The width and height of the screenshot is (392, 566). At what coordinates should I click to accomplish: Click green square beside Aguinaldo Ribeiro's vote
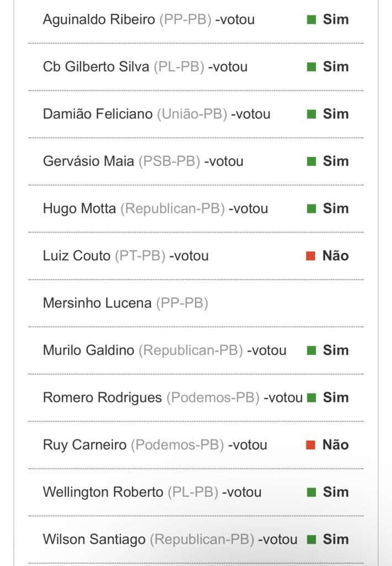(311, 20)
